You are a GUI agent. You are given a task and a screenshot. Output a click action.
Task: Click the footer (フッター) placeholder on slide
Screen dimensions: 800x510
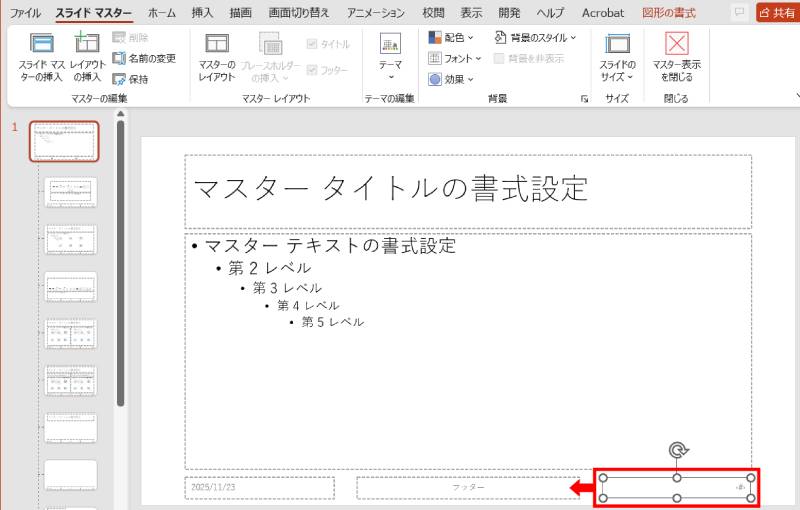[468, 488]
